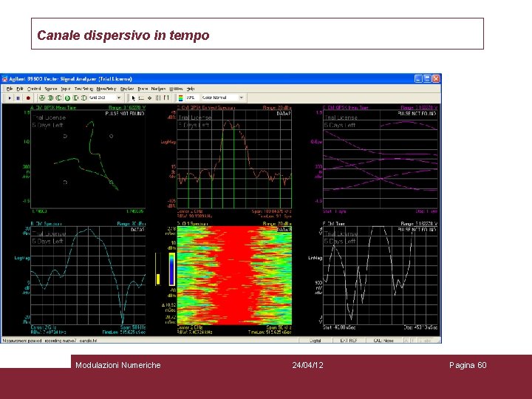Open the Source menu

(x=51, y=89)
